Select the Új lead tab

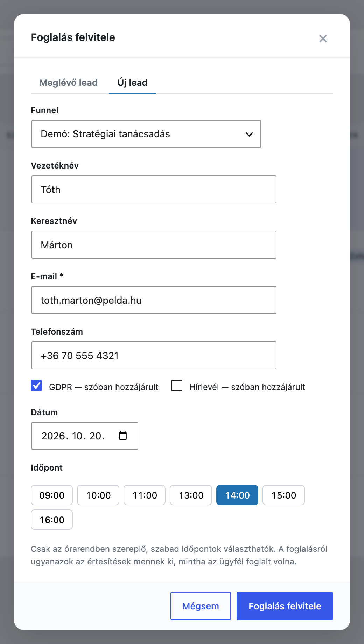click(x=132, y=83)
